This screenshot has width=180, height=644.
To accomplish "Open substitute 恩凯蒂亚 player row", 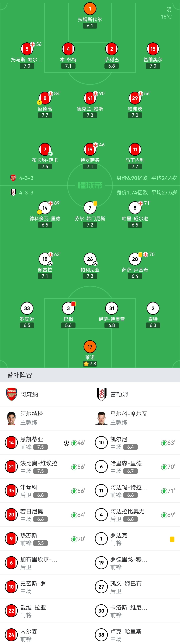I will [x=45, y=443].
